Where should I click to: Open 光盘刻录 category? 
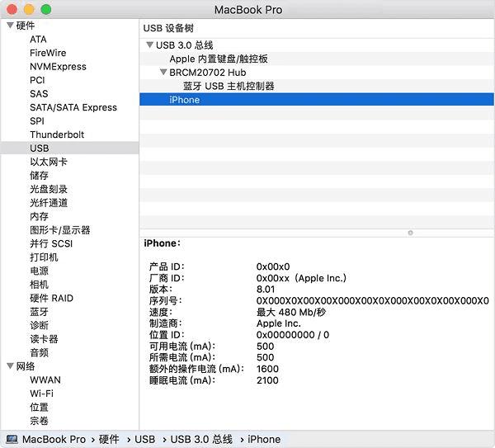(49, 189)
